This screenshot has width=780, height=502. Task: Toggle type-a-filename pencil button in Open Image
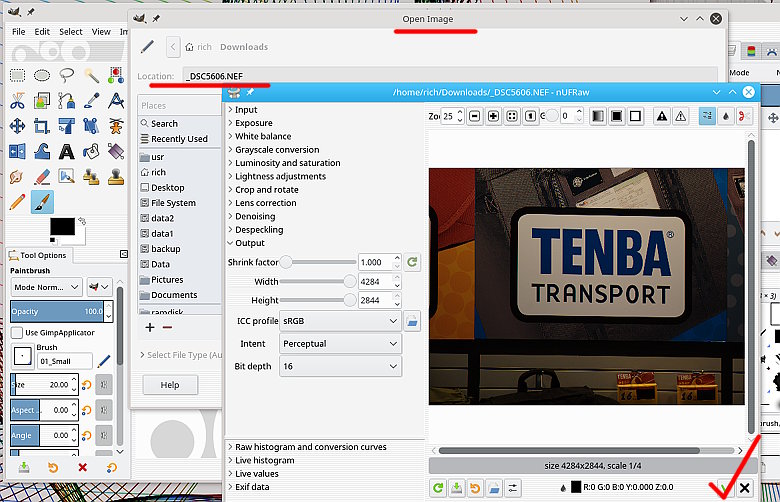click(147, 47)
